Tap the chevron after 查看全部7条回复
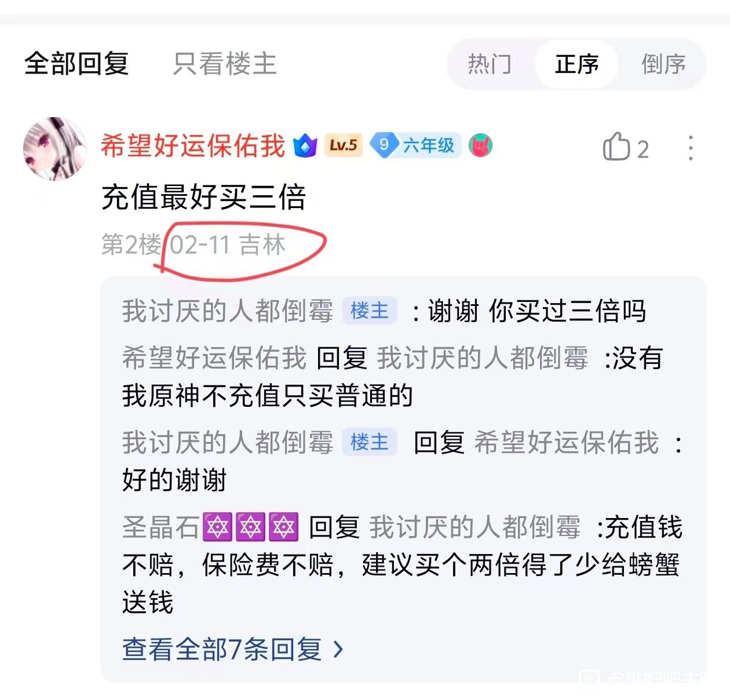The image size is (730, 700). (x=339, y=650)
